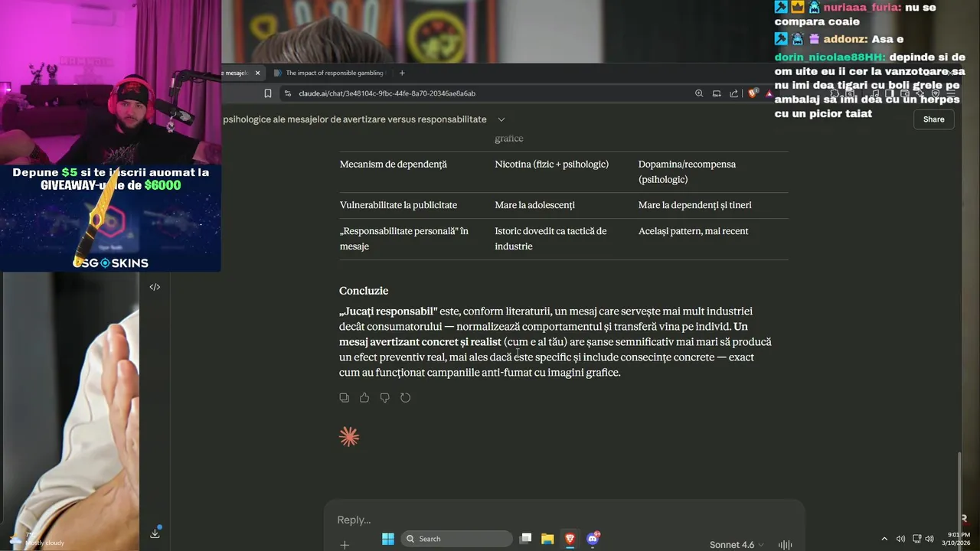Give the response a thumbs down

385,398
